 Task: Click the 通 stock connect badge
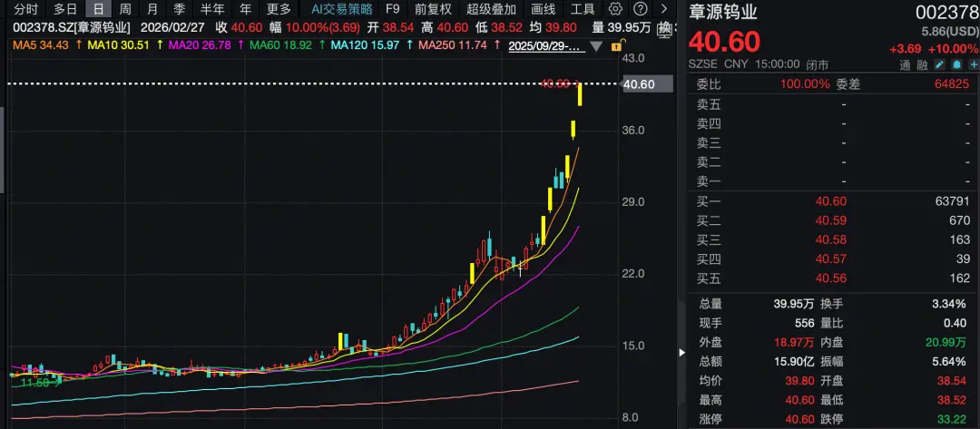pyautogui.click(x=905, y=65)
